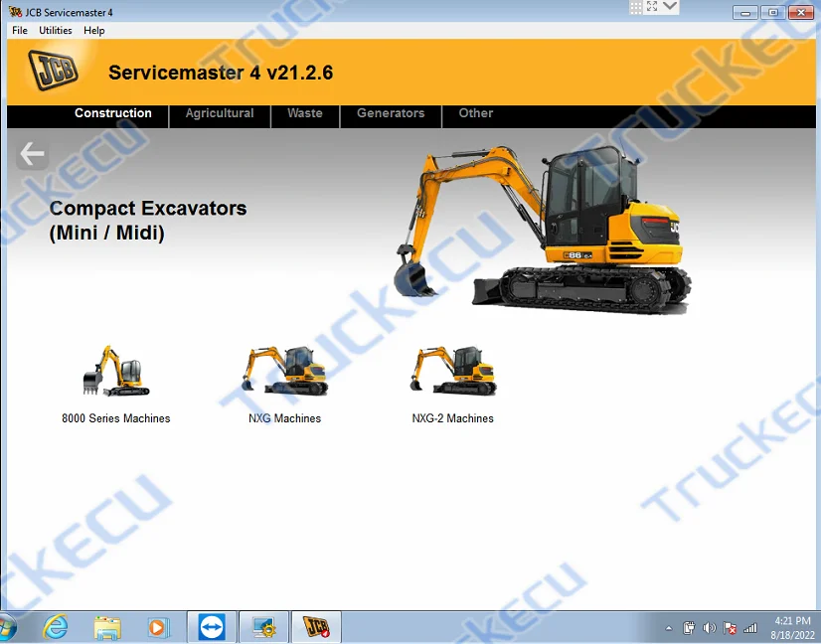Click the power options tray icon
Screen dimensions: 821x644
click(x=688, y=628)
